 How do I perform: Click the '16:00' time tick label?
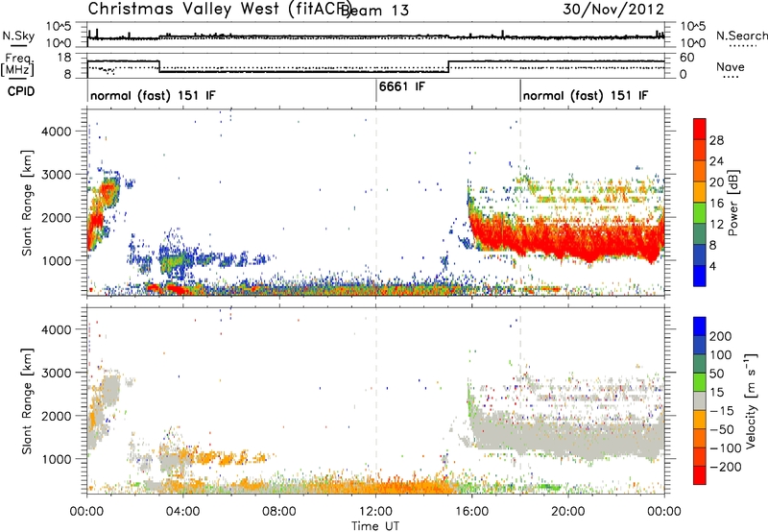471,512
